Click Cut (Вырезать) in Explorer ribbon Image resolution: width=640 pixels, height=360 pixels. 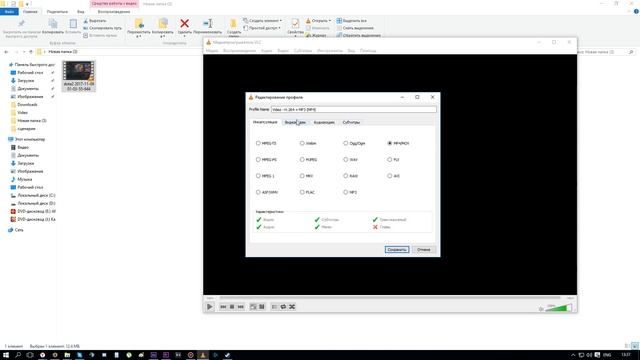95,20
